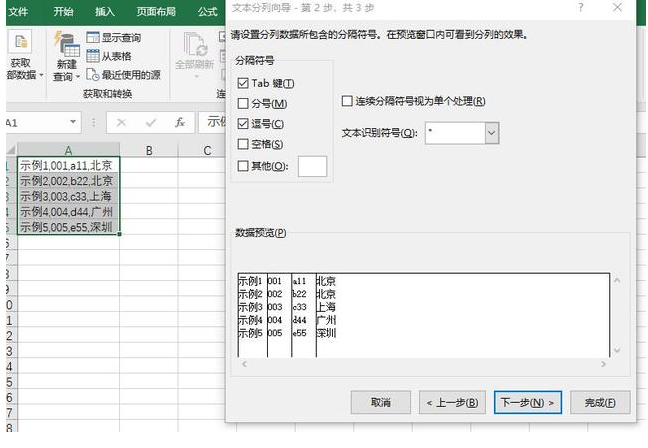The width and height of the screenshot is (648, 448).
Task: Switch to the 开始 ribbon tab
Action: pos(63,11)
